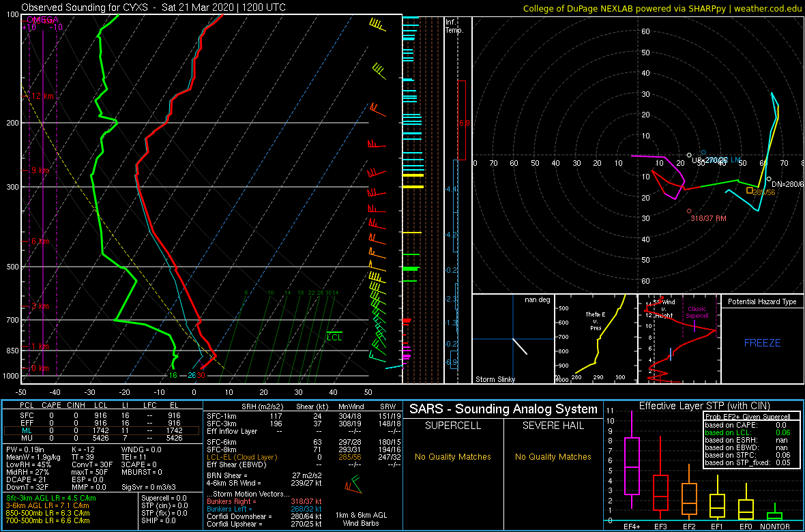The height and width of the screenshot is (532, 805).
Task: Click the DCAPE = 21 value
Action: click(27, 479)
